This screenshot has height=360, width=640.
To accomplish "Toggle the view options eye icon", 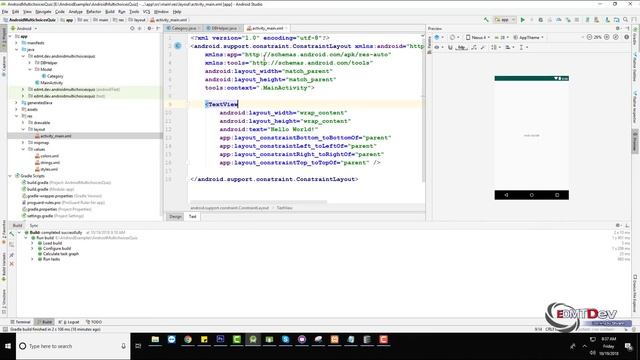I will (438, 47).
